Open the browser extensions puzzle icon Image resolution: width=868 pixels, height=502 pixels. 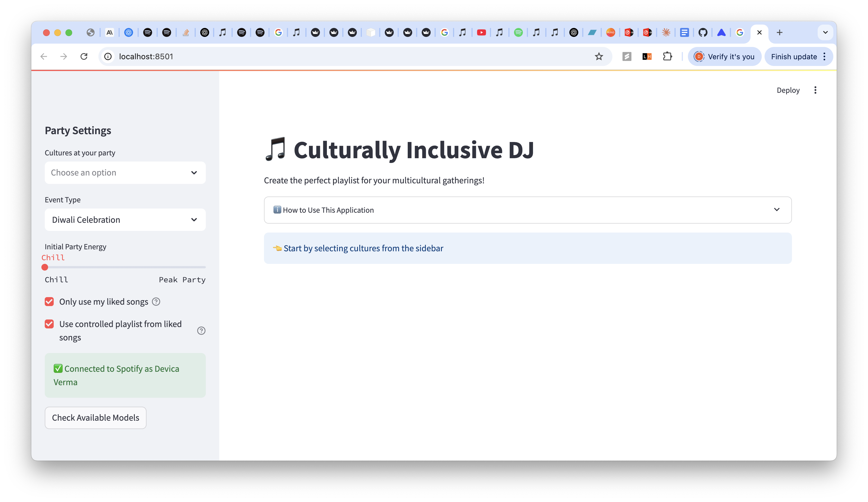pyautogui.click(x=667, y=56)
